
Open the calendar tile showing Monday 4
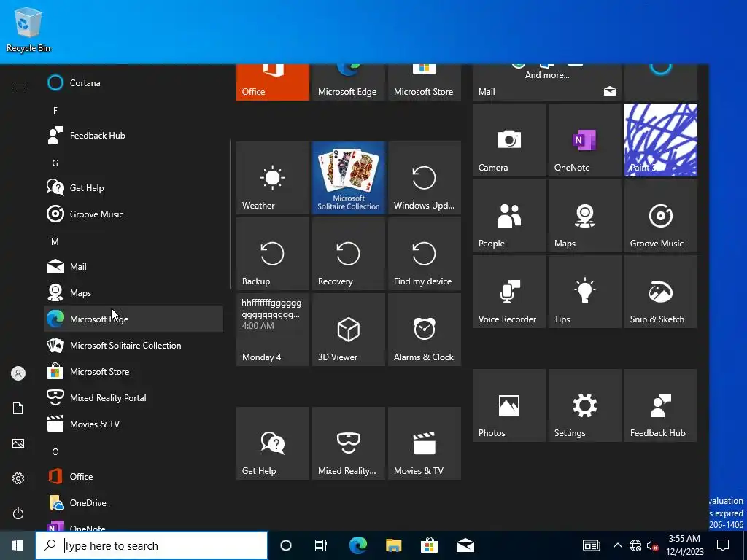pos(273,329)
